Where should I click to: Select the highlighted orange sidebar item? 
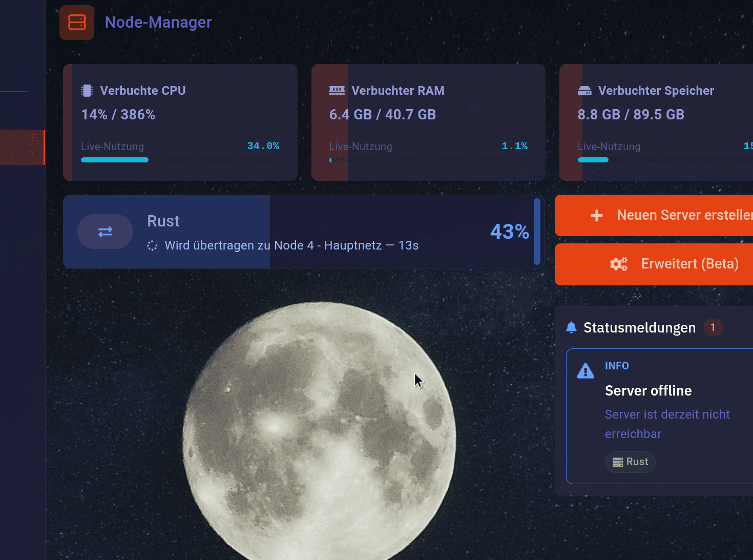pos(23,148)
